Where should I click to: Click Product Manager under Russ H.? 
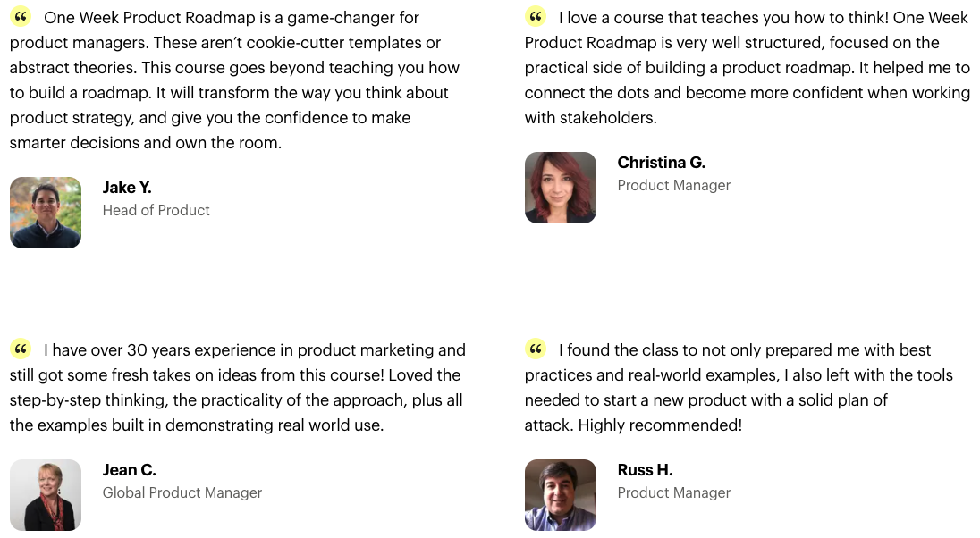(x=674, y=493)
